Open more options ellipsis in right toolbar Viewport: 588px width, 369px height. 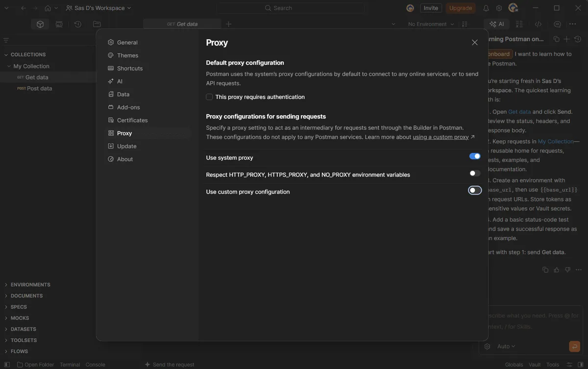pos(572,24)
